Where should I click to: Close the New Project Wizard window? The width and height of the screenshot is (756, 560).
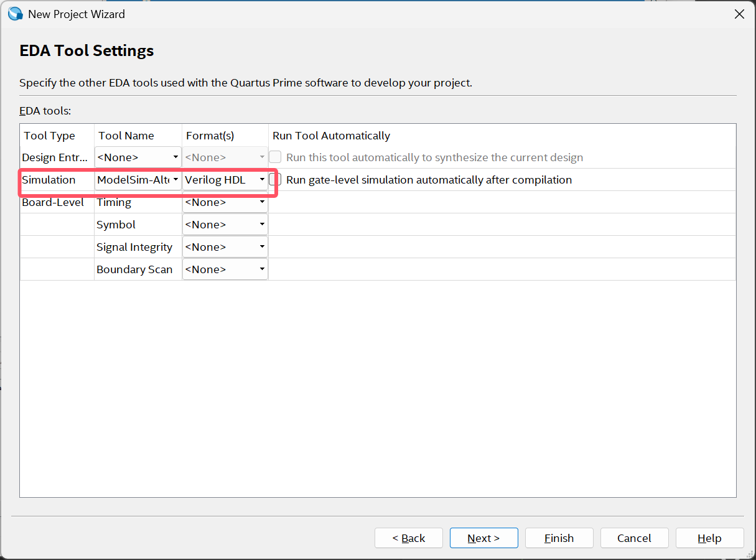point(739,14)
